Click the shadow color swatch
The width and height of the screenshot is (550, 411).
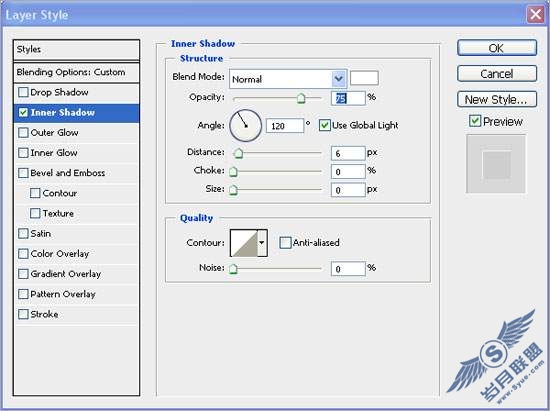pos(364,78)
